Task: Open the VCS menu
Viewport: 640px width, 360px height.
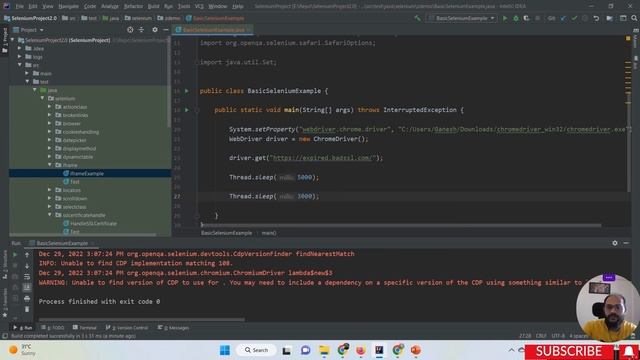Action: coord(199,7)
